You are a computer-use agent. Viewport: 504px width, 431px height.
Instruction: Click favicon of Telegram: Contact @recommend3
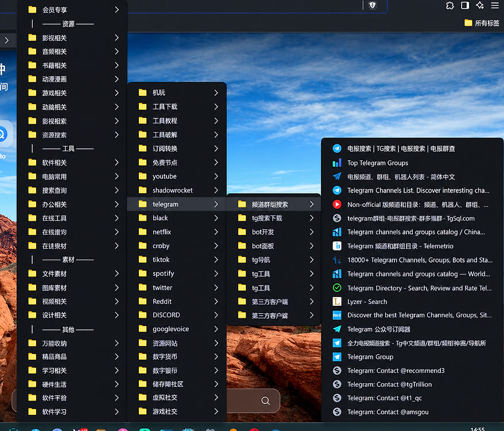(337, 371)
